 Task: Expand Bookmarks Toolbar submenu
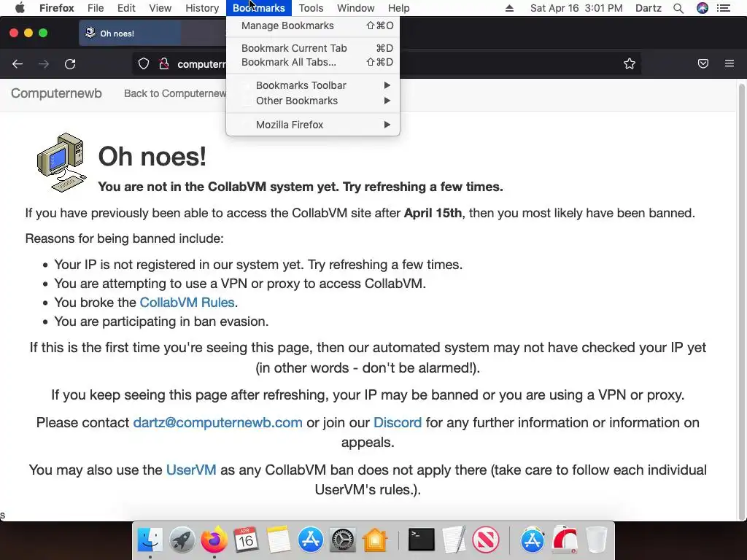click(313, 85)
